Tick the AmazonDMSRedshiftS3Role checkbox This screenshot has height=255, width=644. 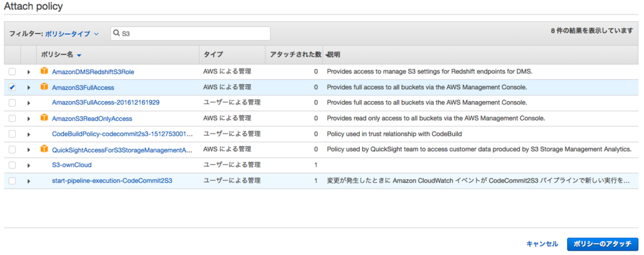pos(13,72)
